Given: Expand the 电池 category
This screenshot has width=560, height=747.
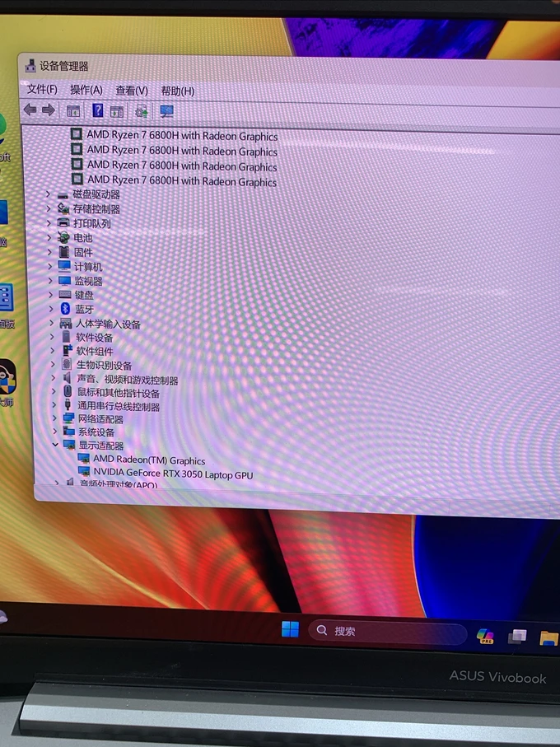Looking at the screenshot, I should [x=49, y=237].
